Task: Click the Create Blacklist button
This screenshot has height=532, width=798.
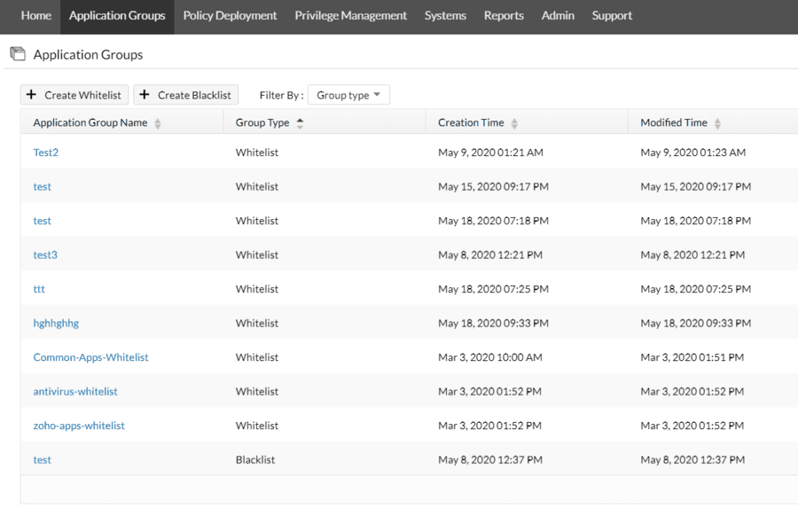Action: tap(185, 95)
